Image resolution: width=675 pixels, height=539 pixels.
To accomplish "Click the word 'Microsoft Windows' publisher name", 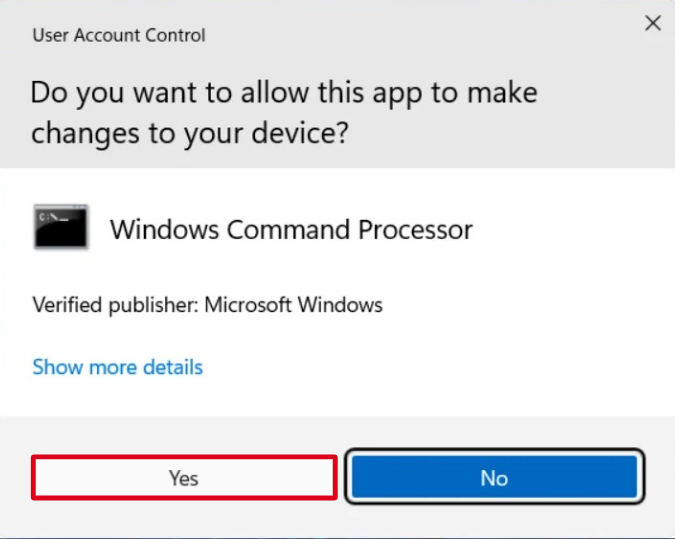I will point(293,305).
